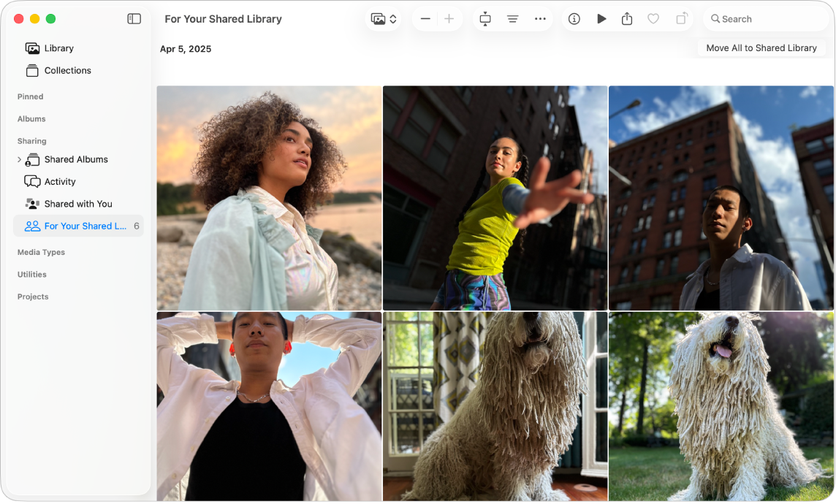This screenshot has height=504, width=836.
Task: Click the Activity icon in the sidebar
Action: point(31,181)
